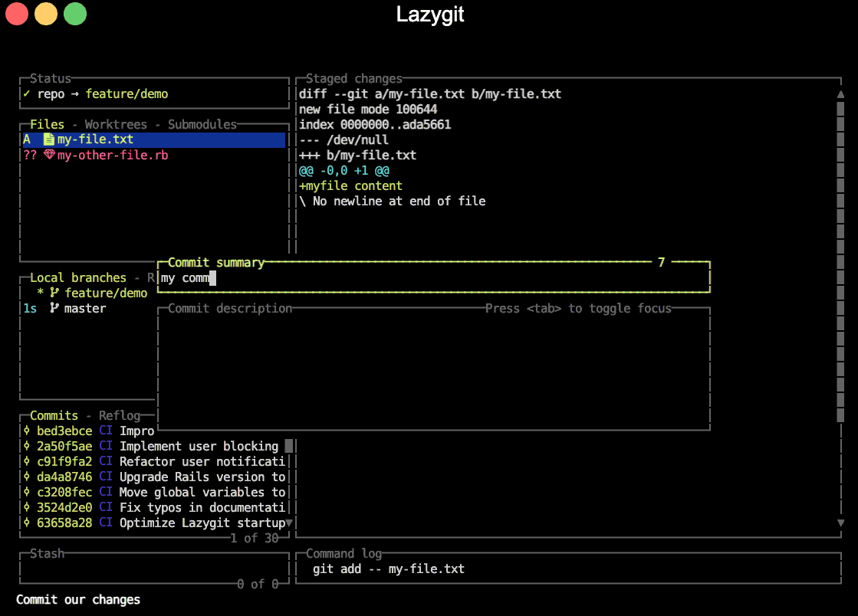Click the ruby gem icon beside my-other-file.rb
This screenshot has height=616, width=858.
pos(49,155)
